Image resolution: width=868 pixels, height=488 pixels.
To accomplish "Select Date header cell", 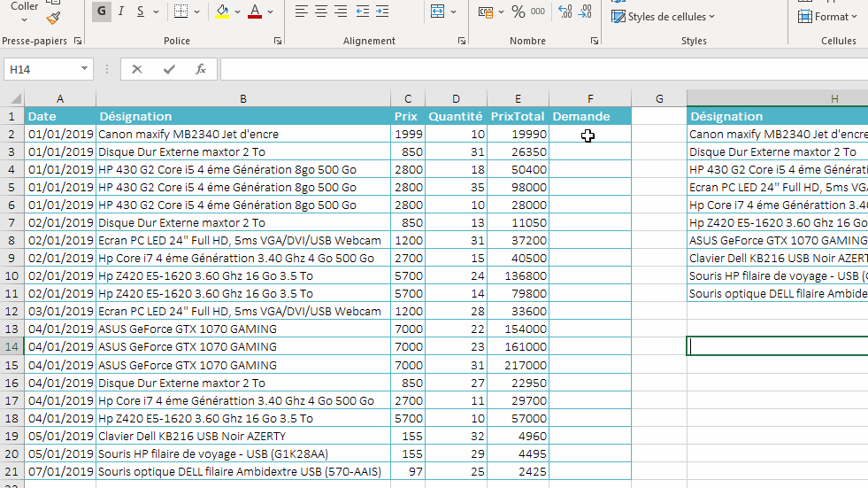I will click(x=60, y=116).
